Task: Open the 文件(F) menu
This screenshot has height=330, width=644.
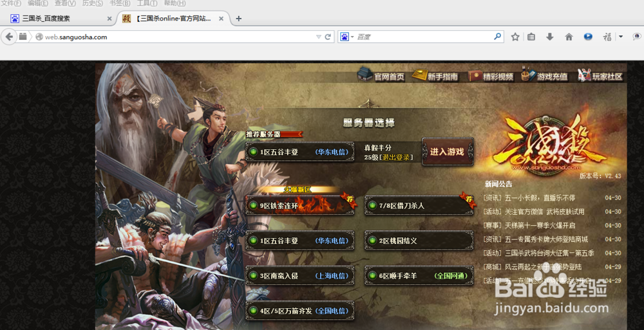Action: 11,3
